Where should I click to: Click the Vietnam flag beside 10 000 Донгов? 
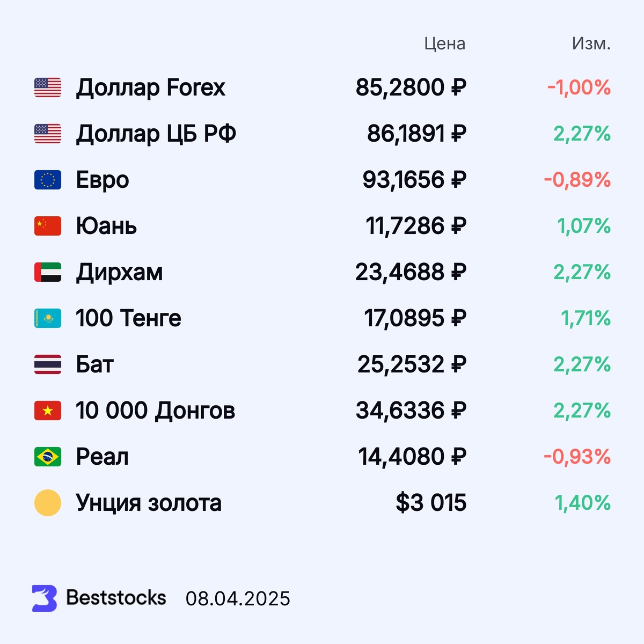pyautogui.click(x=48, y=411)
